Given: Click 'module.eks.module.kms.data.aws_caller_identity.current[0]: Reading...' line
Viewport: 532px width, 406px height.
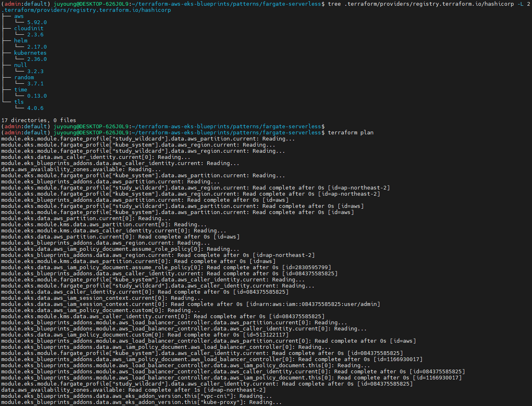Looking at the screenshot, I should click(x=114, y=231).
